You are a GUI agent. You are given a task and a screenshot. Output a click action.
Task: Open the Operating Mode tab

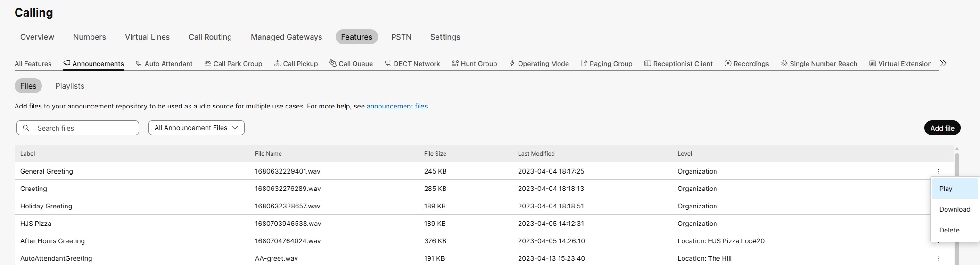tap(539, 64)
